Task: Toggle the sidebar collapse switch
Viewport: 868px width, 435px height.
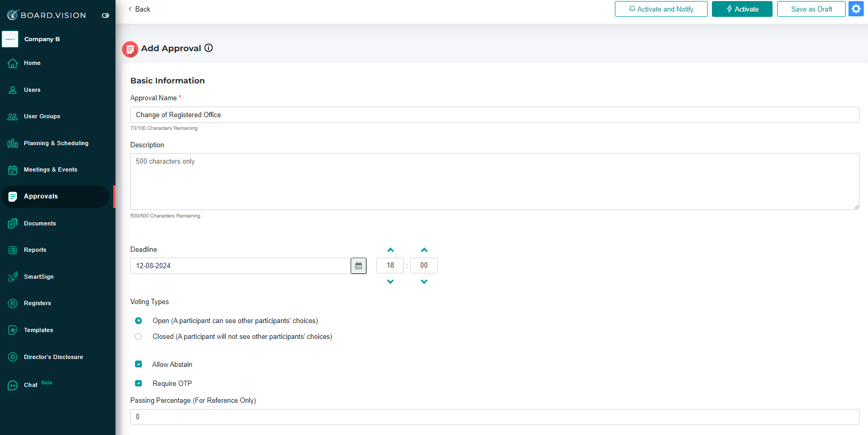Action: coord(105,15)
